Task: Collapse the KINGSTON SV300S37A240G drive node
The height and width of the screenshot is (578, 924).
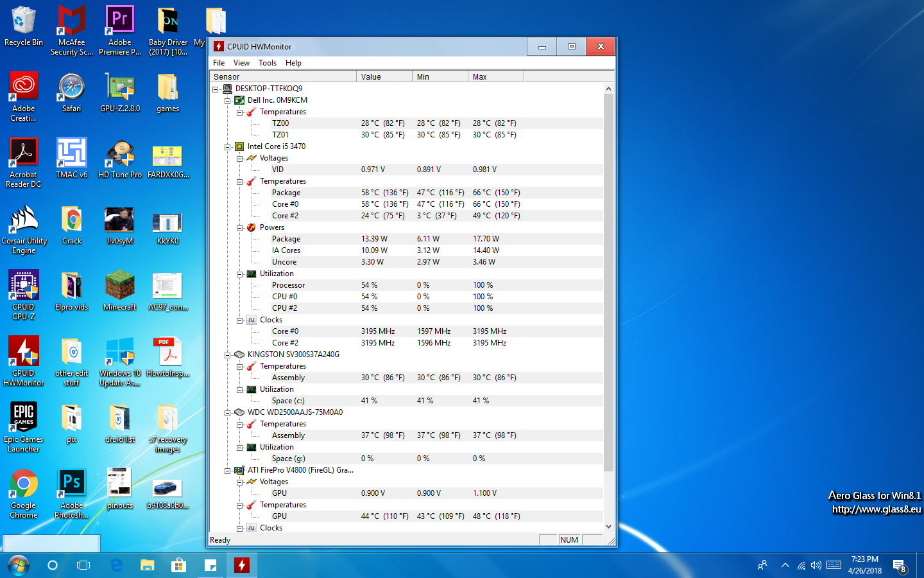Action: click(227, 355)
